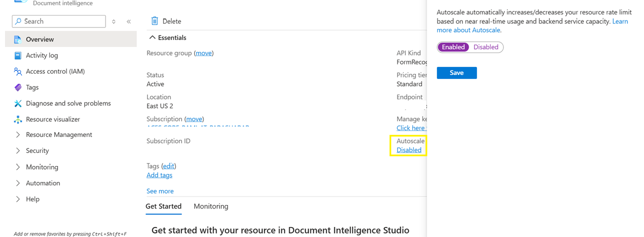
Task: Click the Delete button
Action: pyautogui.click(x=167, y=21)
